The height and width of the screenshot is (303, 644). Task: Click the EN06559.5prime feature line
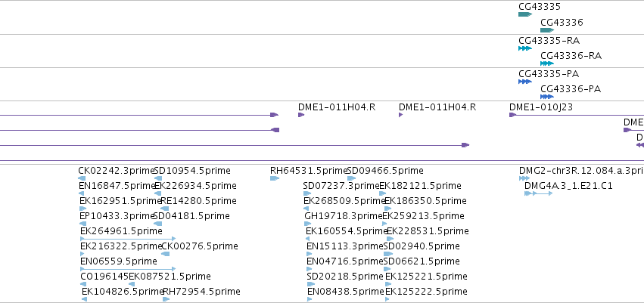[x=128, y=269]
